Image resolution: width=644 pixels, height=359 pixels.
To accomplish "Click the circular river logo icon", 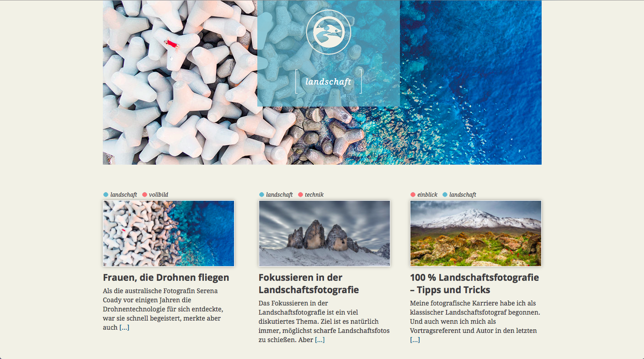I will [x=328, y=32].
